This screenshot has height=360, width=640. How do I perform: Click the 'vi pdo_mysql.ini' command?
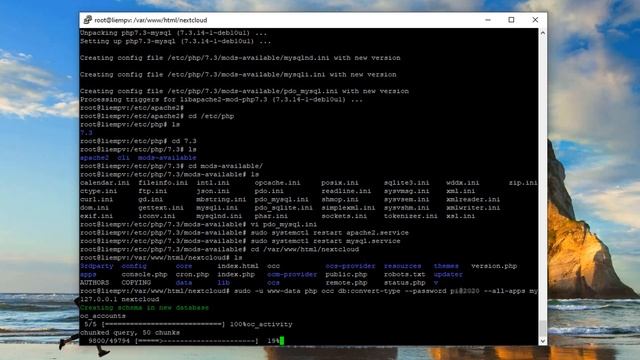284,224
